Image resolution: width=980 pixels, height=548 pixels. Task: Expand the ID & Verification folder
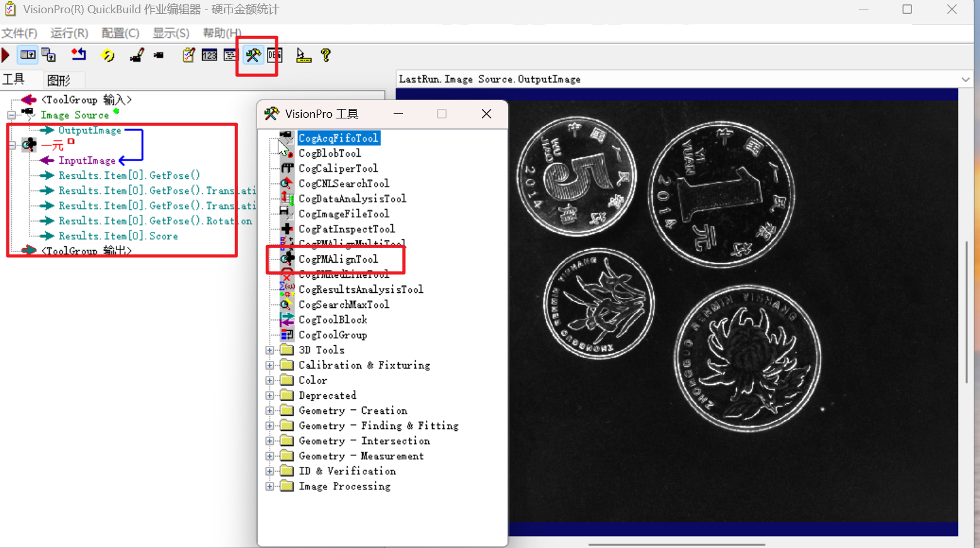[270, 471]
